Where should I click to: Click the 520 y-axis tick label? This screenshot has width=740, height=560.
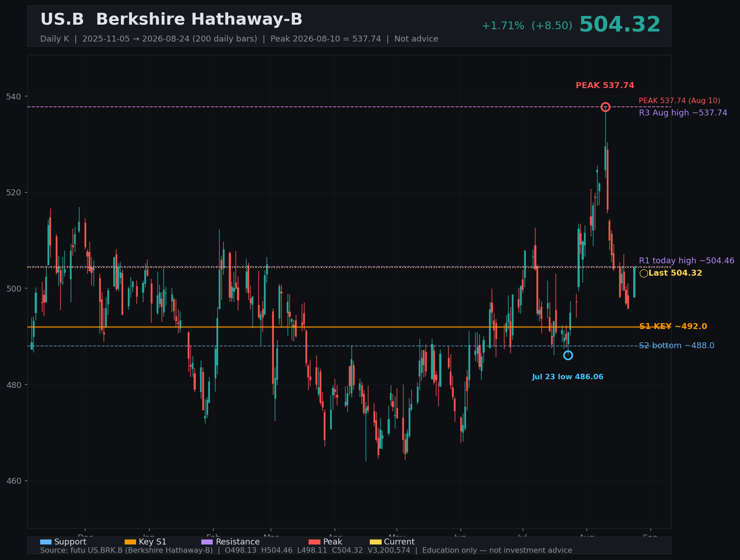coord(14,193)
